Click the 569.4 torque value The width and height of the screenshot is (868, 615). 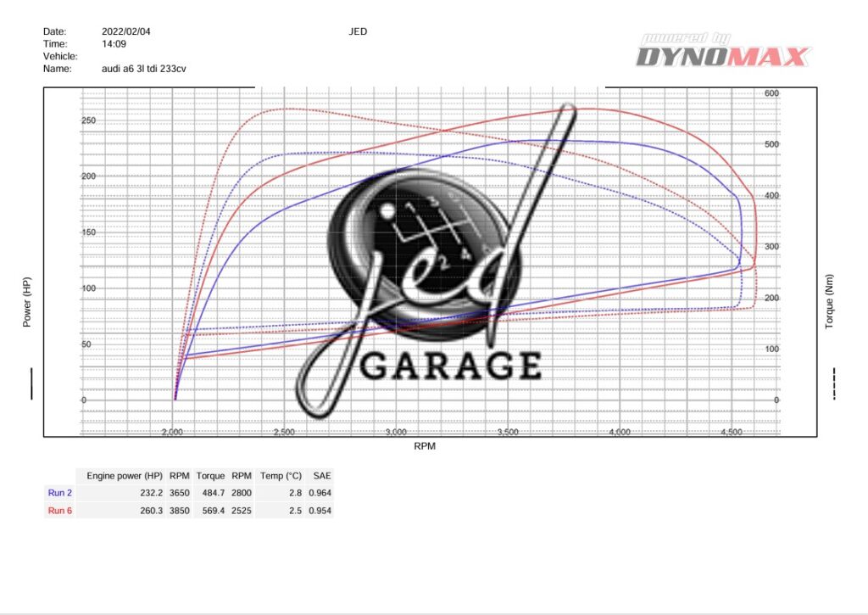tap(210, 511)
